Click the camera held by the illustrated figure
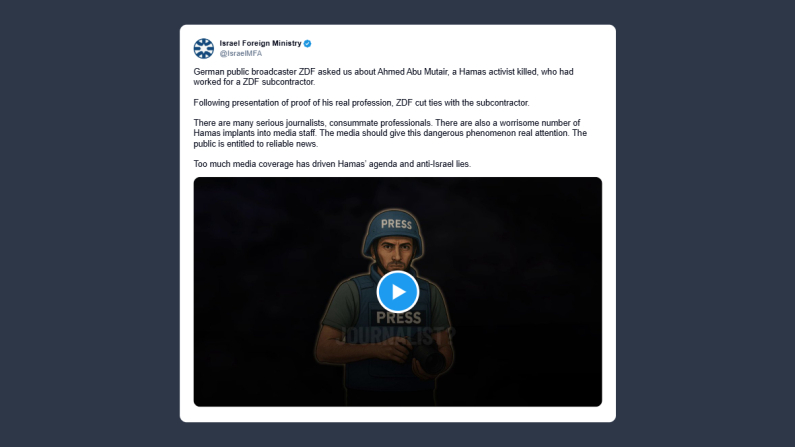Viewport: 795px width, 447px height. [429, 359]
